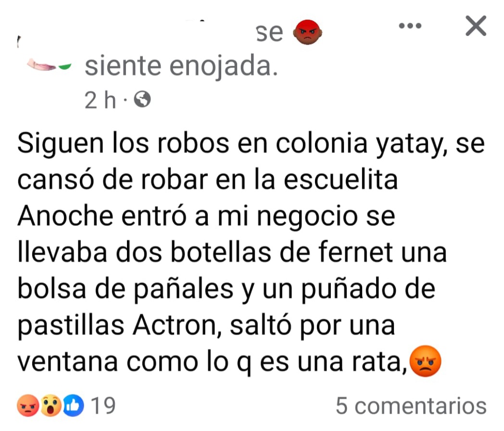Image resolution: width=504 pixels, height=431 pixels.
Task: Click the angry feeling emoji in header
Action: 307,32
